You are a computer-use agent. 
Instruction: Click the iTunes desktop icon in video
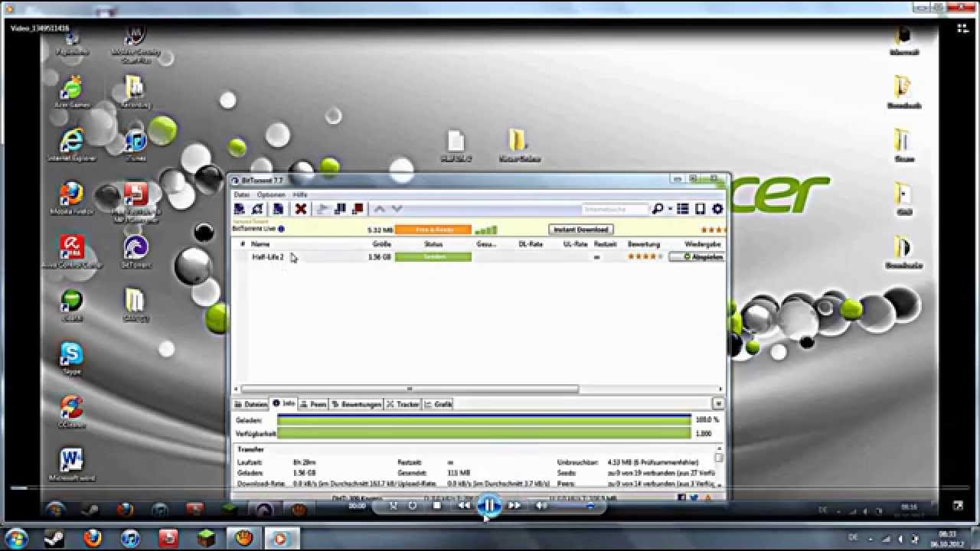coord(136,145)
